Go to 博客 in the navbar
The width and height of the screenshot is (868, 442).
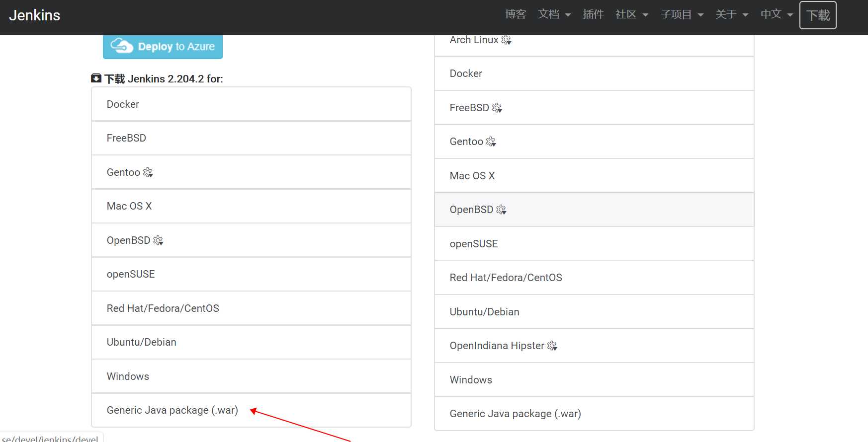tap(516, 15)
